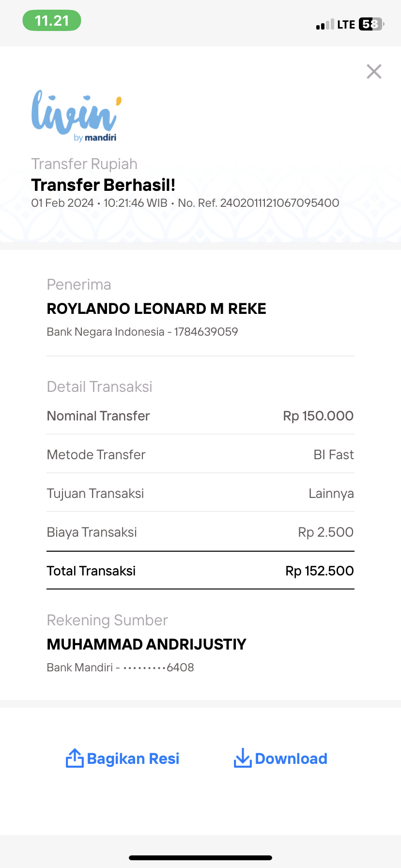The image size is (401, 868).
Task: Tap the LTE network indicator
Action: (x=346, y=25)
